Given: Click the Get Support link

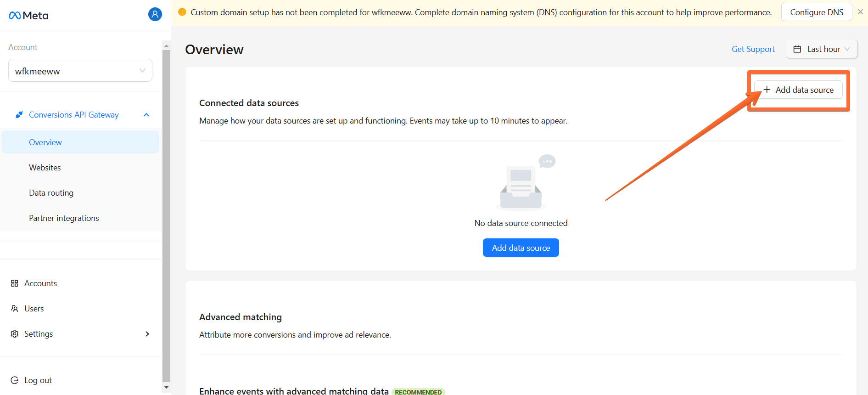Looking at the screenshot, I should point(753,49).
